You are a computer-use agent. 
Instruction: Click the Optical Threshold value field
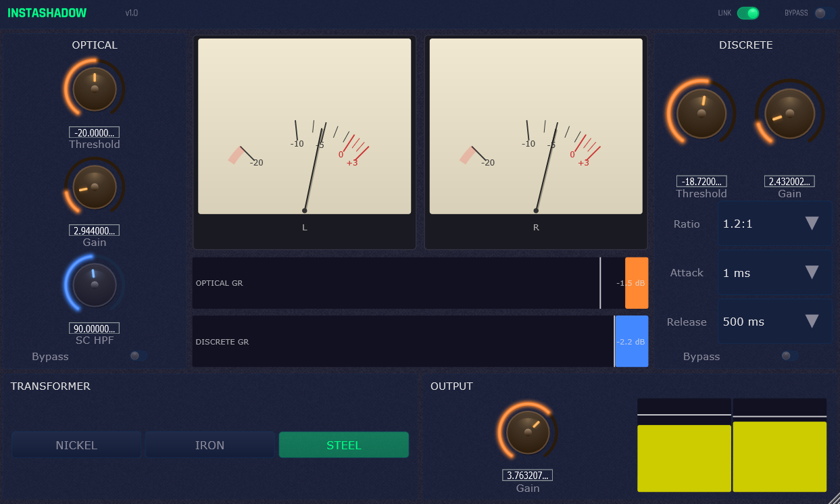tap(94, 132)
